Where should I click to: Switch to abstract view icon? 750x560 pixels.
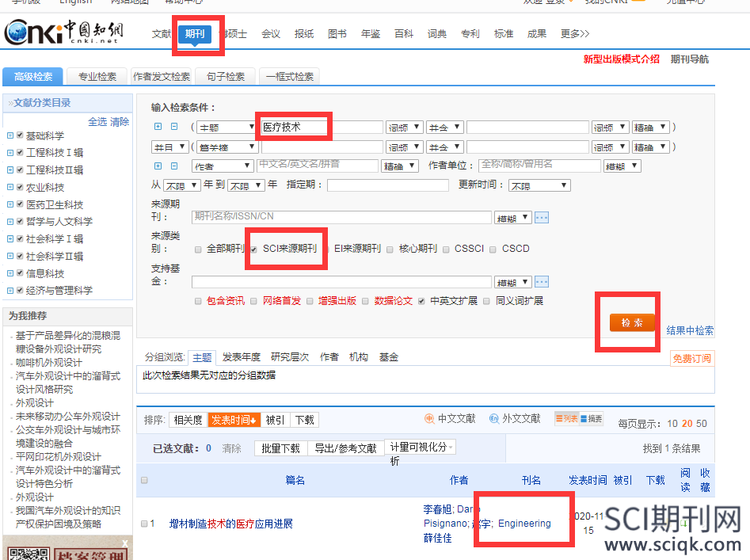click(x=591, y=419)
